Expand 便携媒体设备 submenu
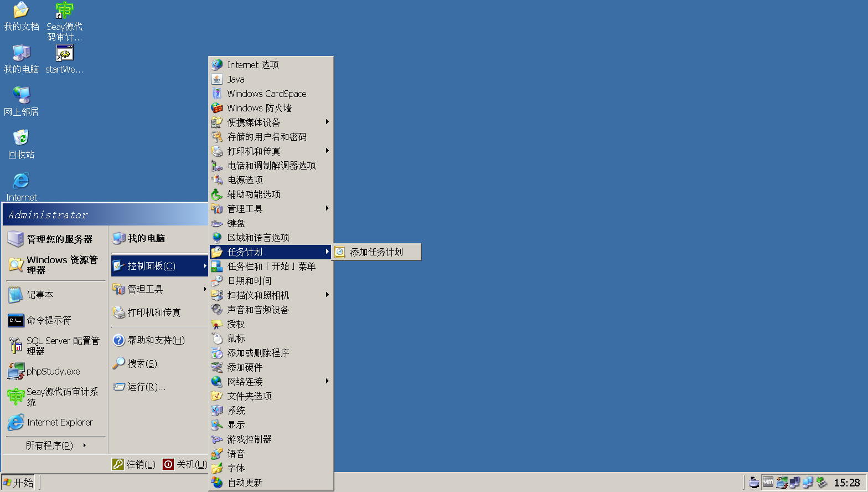This screenshot has width=868, height=492. [x=271, y=122]
